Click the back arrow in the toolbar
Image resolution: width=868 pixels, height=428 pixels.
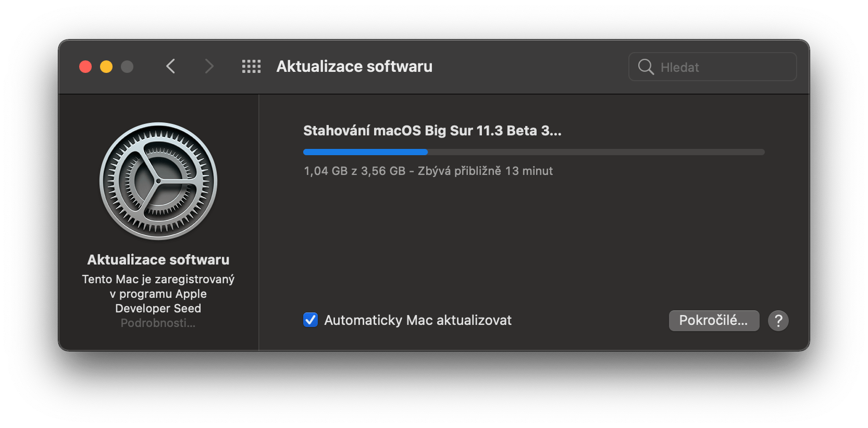(x=170, y=66)
